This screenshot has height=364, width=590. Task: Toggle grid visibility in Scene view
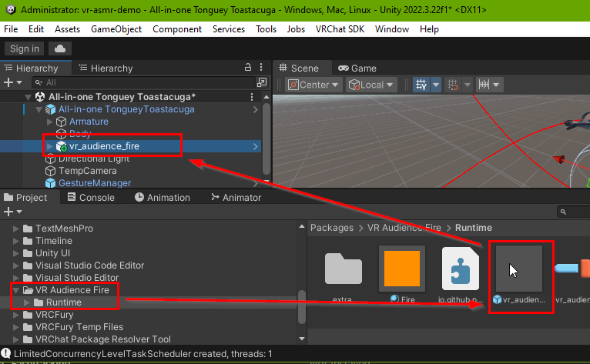tap(421, 85)
